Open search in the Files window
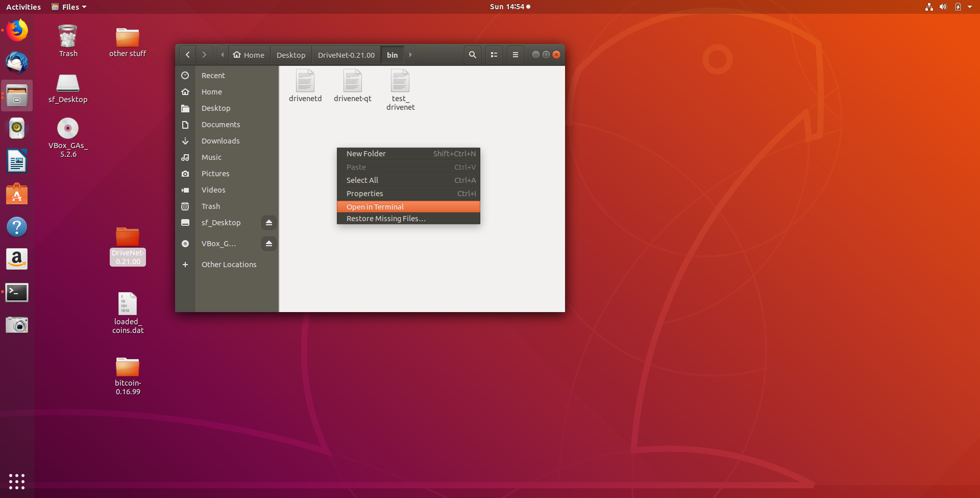The height and width of the screenshot is (498, 980). (473, 55)
